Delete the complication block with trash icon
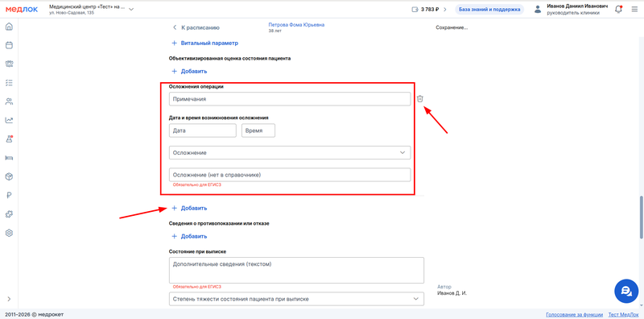Image resolution: width=644 pixels, height=319 pixels. coord(419,98)
